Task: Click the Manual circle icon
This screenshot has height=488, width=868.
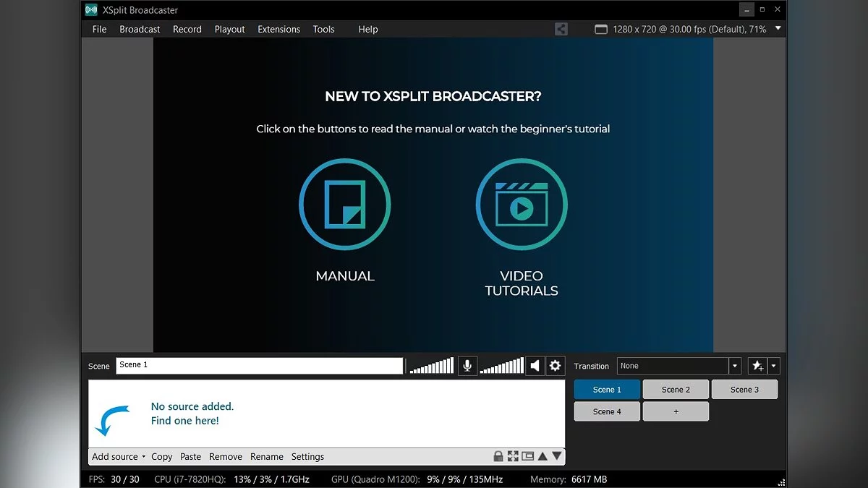Action: [x=344, y=205]
